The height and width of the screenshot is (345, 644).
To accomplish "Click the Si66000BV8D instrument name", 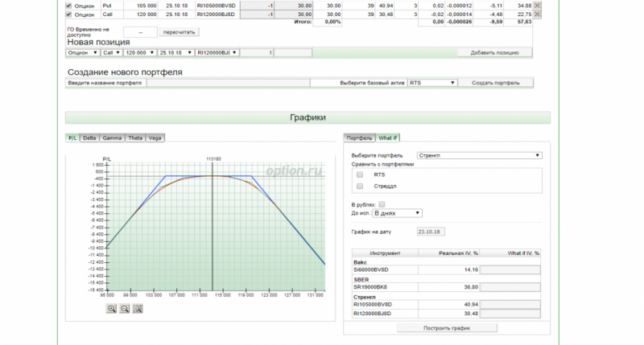I will [x=371, y=270].
